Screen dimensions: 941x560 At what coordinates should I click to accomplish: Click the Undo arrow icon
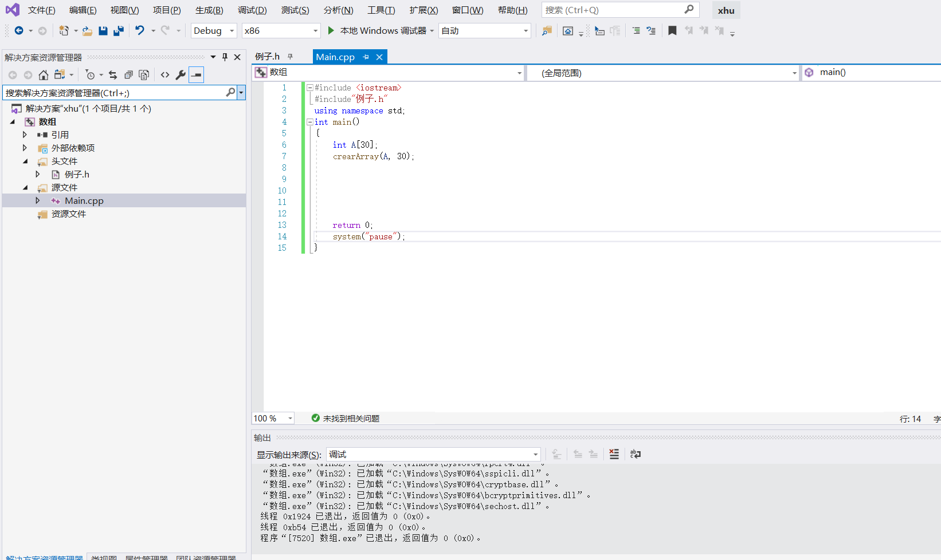click(x=140, y=30)
